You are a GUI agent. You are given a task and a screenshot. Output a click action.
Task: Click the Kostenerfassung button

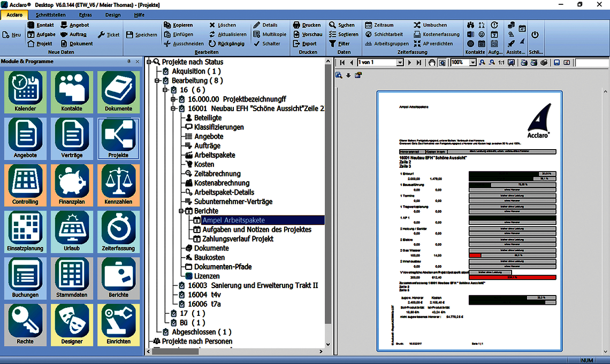[437, 34]
